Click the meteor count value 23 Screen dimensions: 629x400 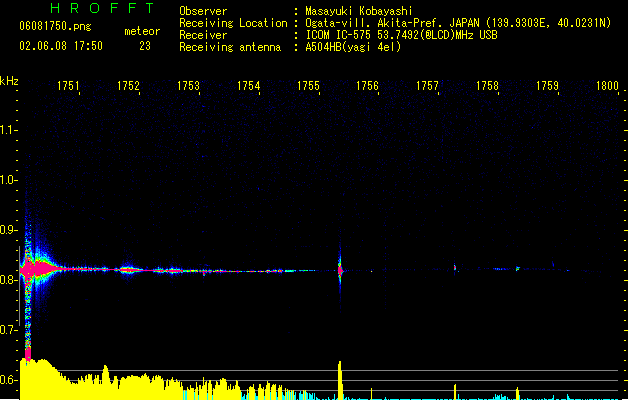tap(145, 46)
